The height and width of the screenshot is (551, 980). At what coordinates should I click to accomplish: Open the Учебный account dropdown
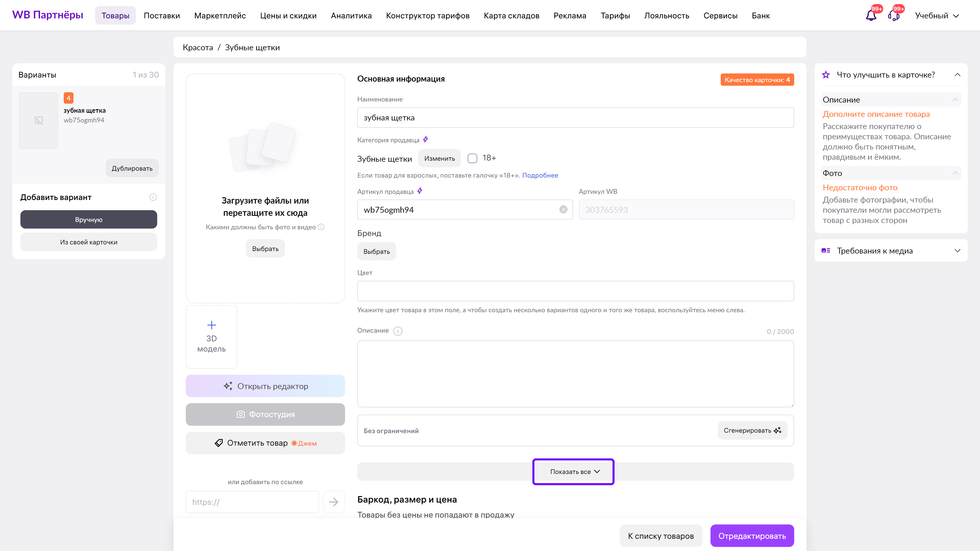tap(937, 16)
